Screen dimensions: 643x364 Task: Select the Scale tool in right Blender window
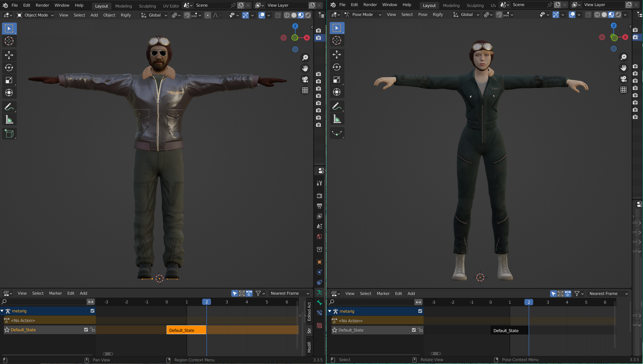[337, 80]
